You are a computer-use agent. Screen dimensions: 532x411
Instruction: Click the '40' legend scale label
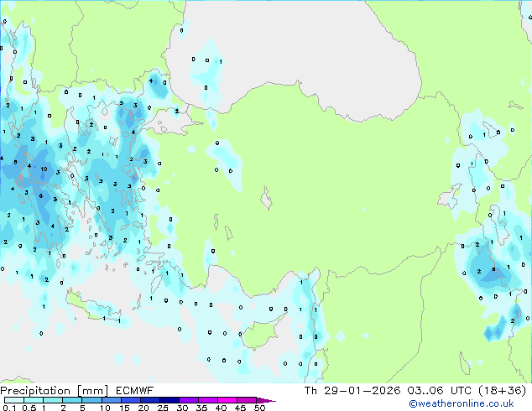click(x=221, y=408)
